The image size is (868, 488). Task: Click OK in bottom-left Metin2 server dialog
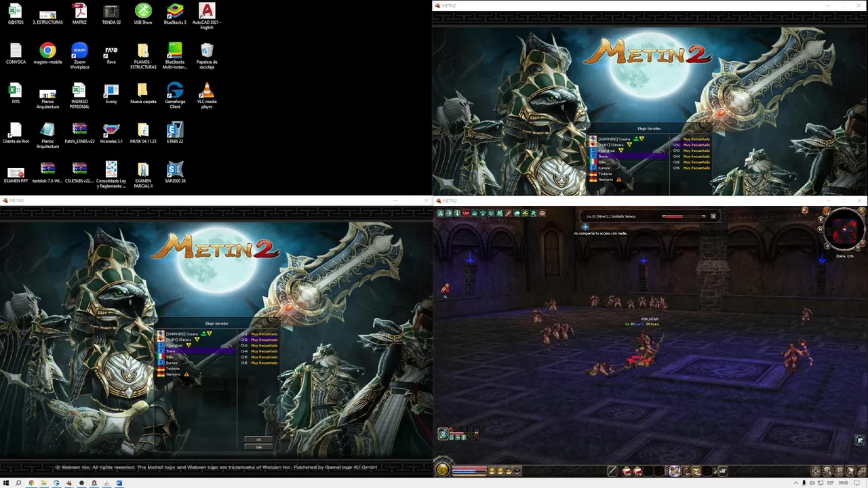(x=258, y=440)
